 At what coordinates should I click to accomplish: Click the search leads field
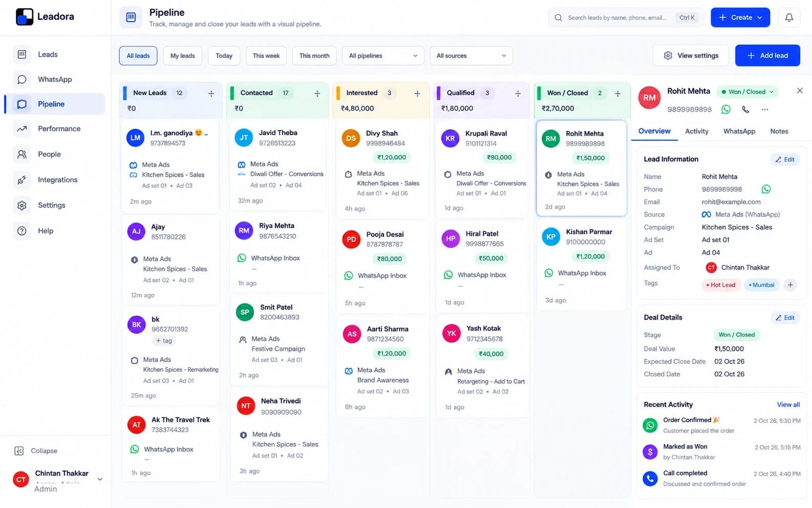(x=626, y=17)
